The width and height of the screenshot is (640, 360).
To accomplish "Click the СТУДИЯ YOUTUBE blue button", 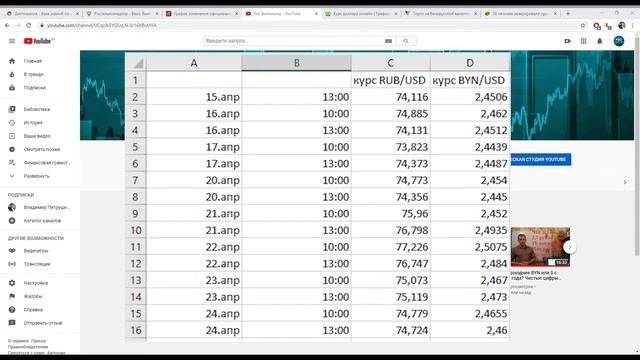I will pos(541,159).
